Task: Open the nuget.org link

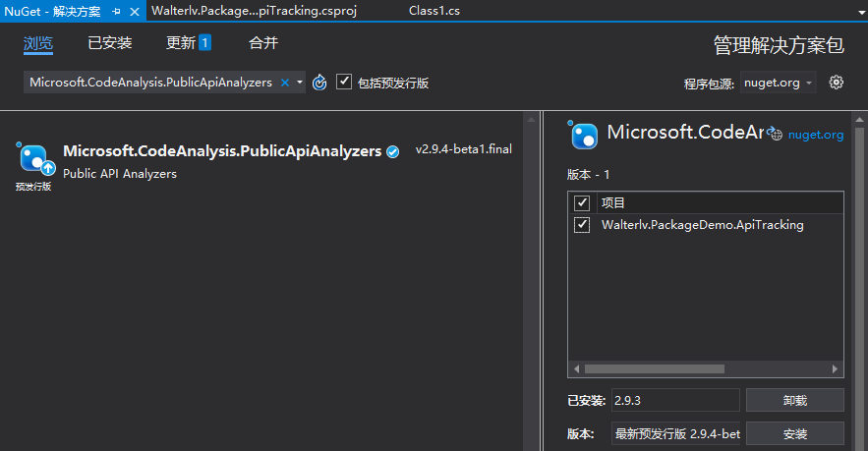Action: point(816,135)
